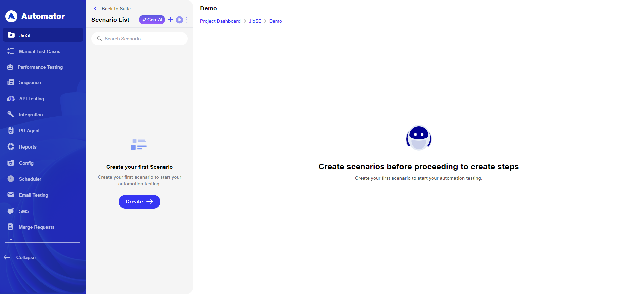The image size is (644, 294).
Task: Open PR Agent from sidebar
Action: click(29, 131)
